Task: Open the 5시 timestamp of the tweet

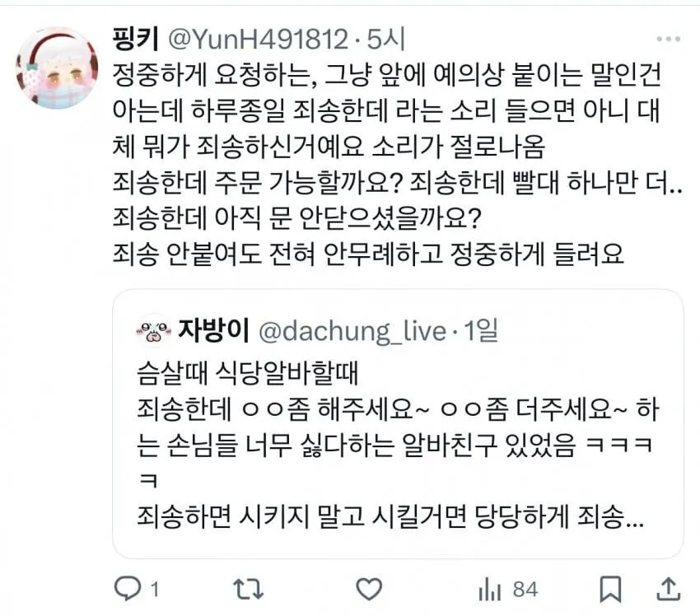Action: pos(385,39)
